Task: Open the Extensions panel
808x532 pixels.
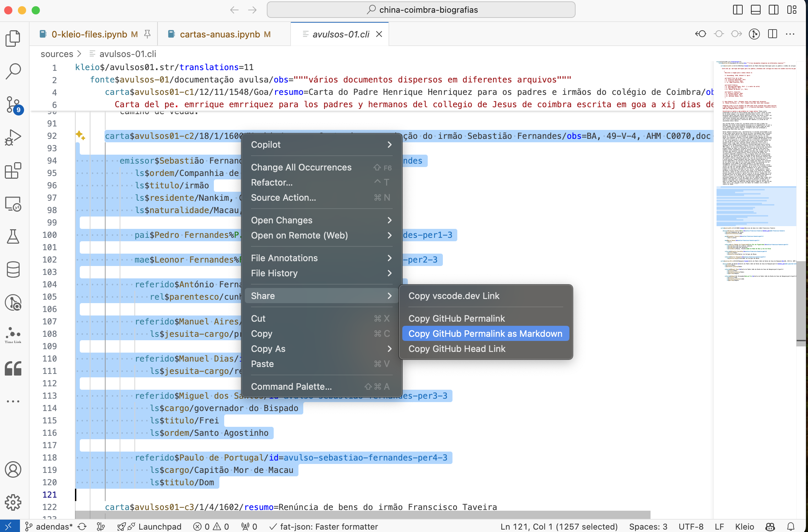Action: coord(13,171)
